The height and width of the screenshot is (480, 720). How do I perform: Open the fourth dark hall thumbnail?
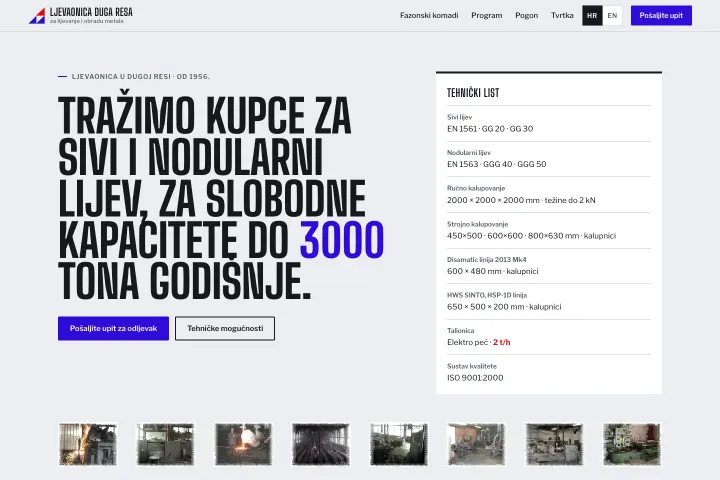point(321,444)
